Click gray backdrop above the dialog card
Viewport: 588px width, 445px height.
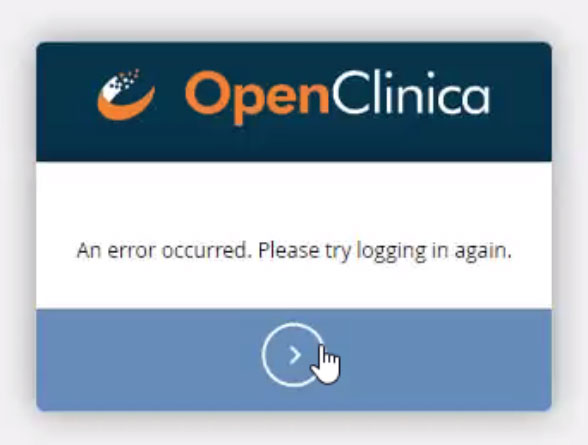coord(294,19)
